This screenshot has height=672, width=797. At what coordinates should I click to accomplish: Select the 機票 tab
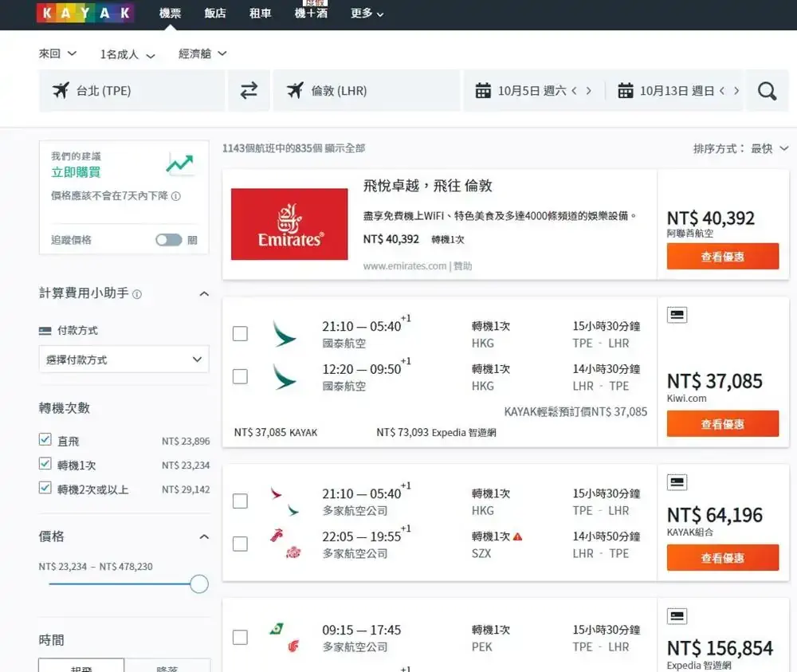[x=170, y=14]
